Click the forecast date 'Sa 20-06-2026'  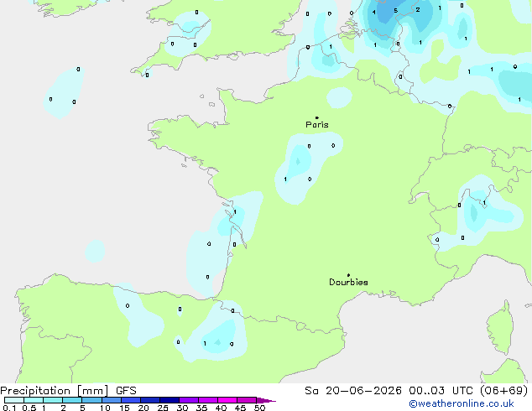click(x=353, y=391)
